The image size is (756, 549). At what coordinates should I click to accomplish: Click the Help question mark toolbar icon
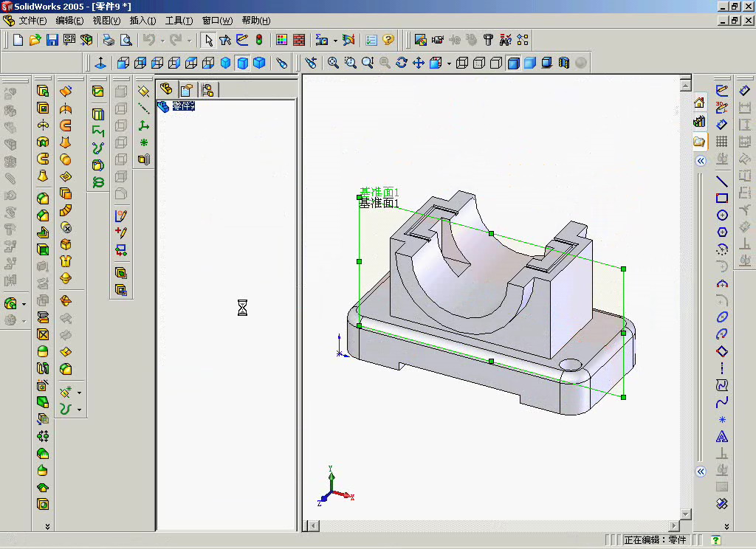coord(388,40)
